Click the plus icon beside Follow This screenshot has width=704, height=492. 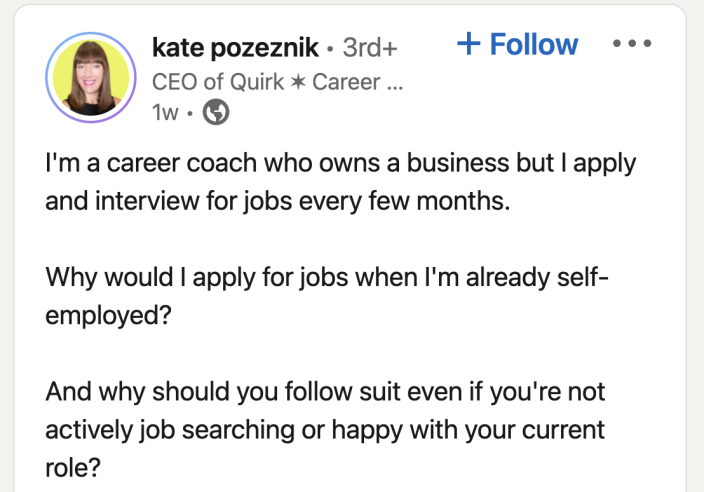tap(467, 44)
